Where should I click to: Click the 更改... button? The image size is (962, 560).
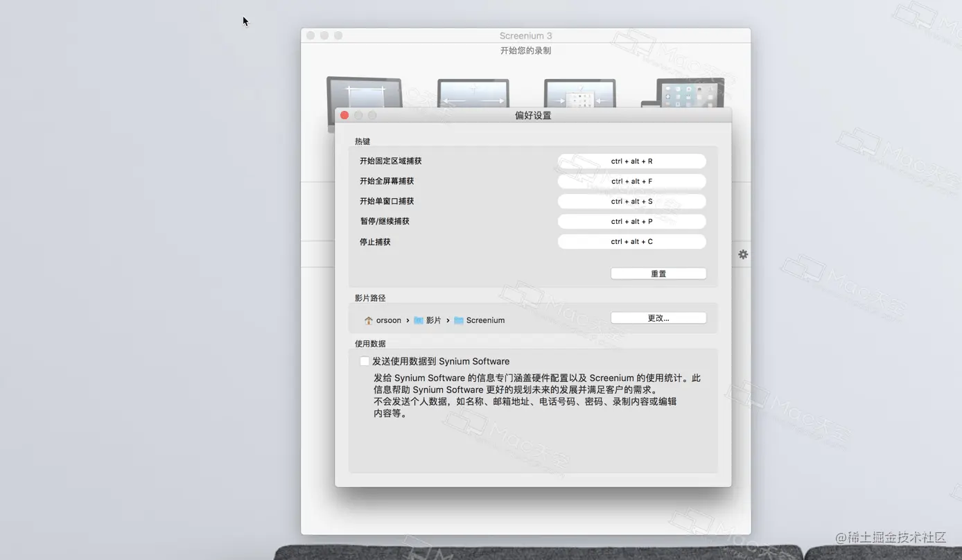[x=658, y=318]
